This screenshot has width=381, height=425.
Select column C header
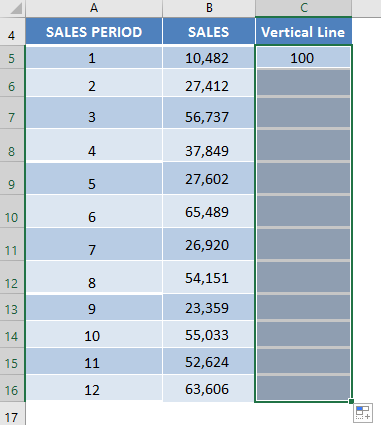click(303, 8)
